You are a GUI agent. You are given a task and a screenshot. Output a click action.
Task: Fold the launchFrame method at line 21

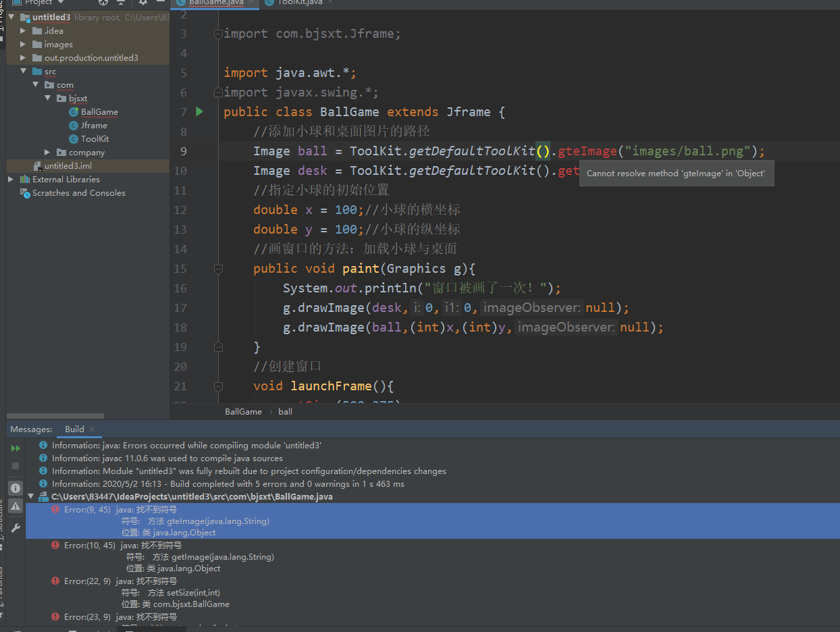click(218, 386)
